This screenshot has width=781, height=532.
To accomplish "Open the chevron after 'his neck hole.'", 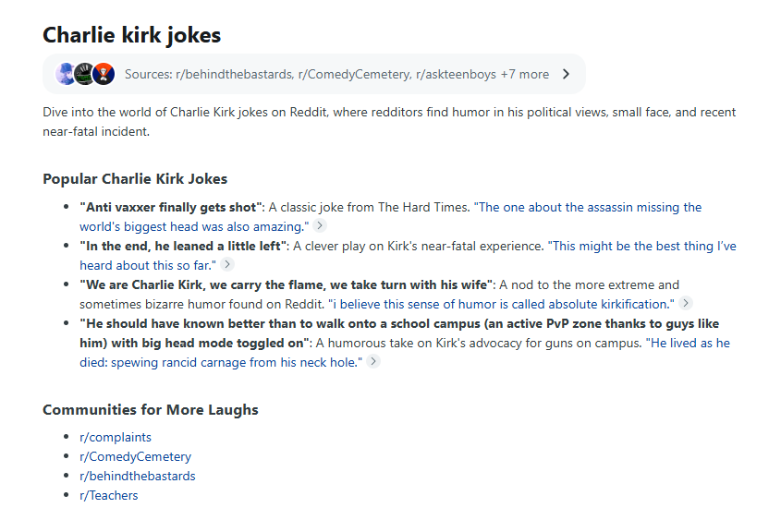I will (x=373, y=361).
